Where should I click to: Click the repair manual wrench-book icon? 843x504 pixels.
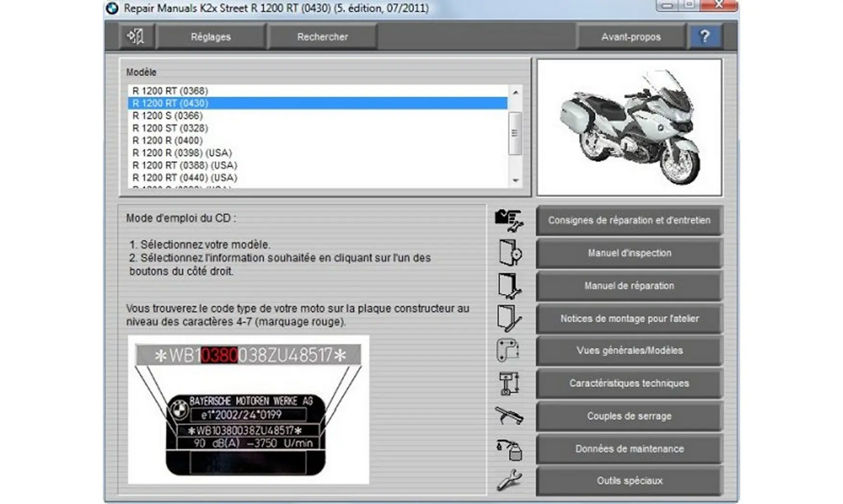(510, 286)
